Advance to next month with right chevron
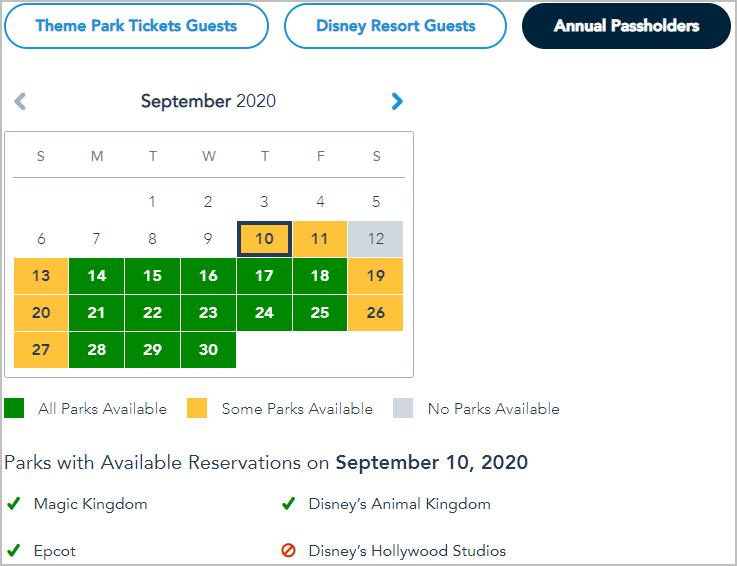The image size is (737, 566). [397, 101]
